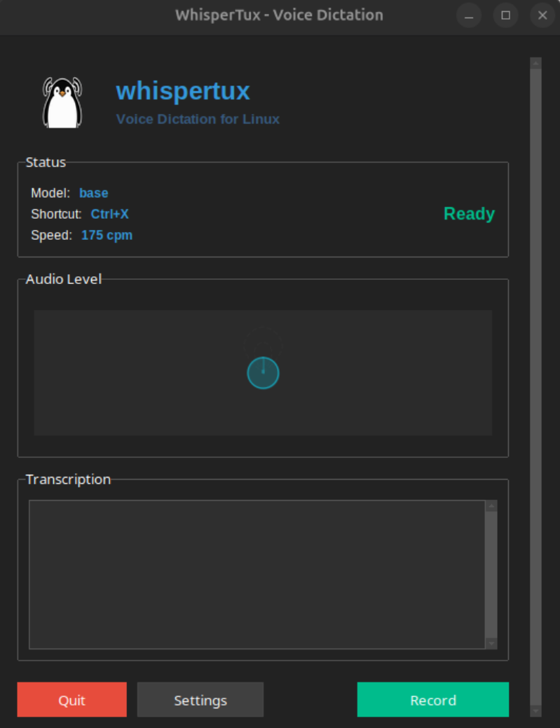Close the WhisperTux window

tap(542, 15)
